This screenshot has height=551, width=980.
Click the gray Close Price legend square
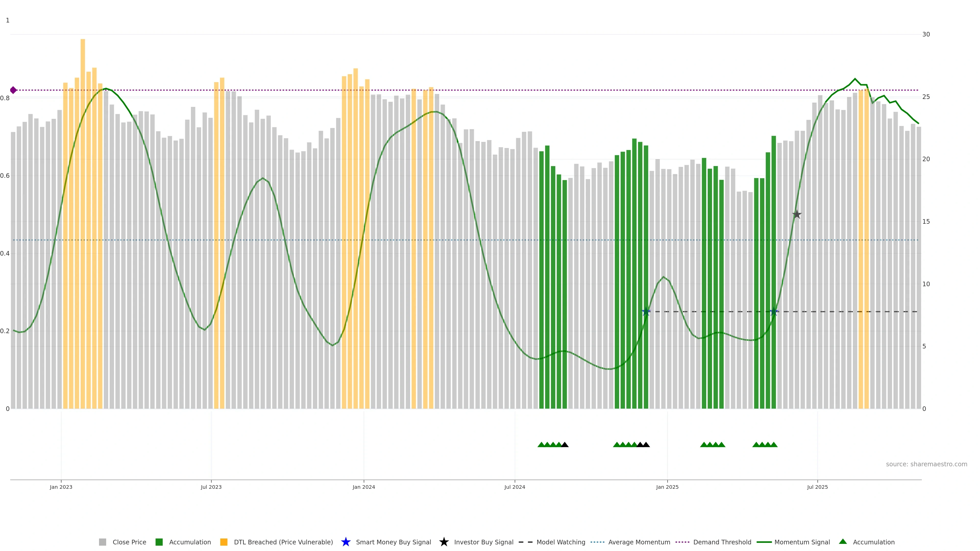tap(103, 542)
